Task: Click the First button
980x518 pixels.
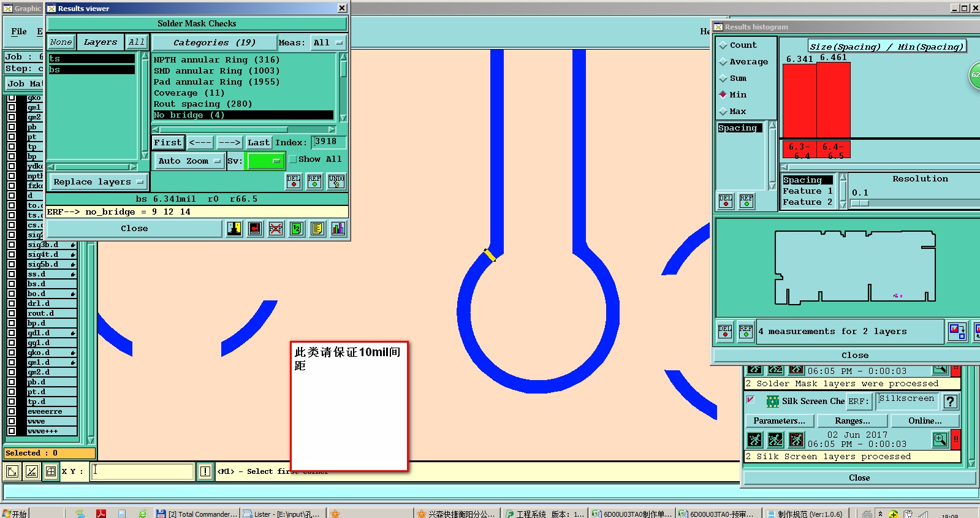Action: (x=167, y=142)
